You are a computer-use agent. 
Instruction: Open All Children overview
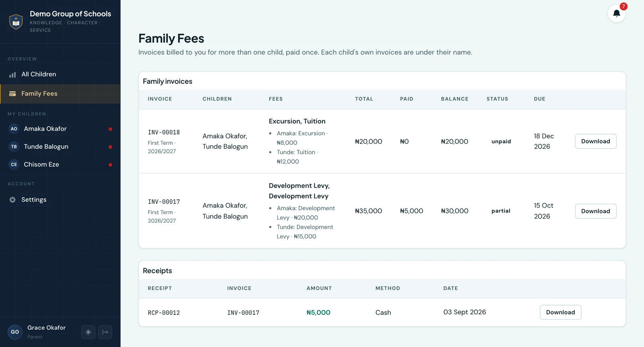coord(60,74)
